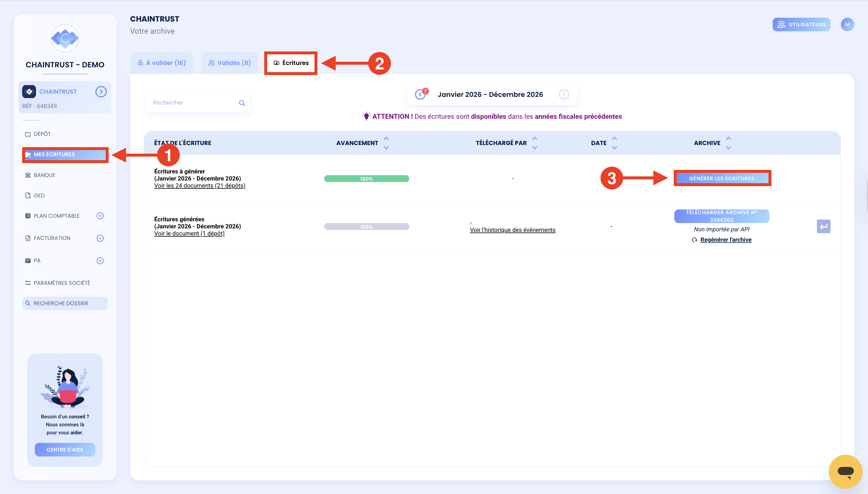Open the Centre d'aide button
The height and width of the screenshot is (494, 868).
(65, 450)
